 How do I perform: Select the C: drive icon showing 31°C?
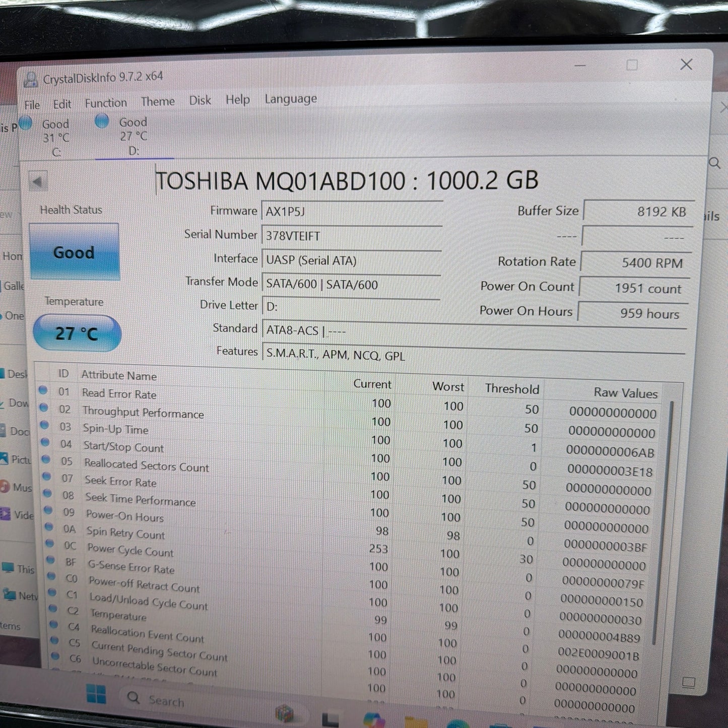pos(25,123)
